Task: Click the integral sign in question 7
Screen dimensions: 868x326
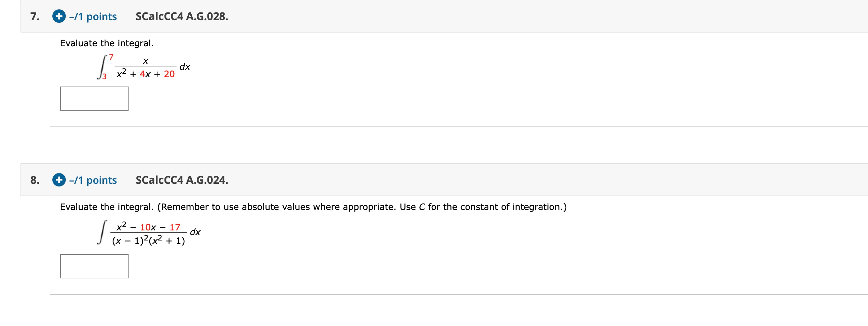Action: click(x=102, y=67)
